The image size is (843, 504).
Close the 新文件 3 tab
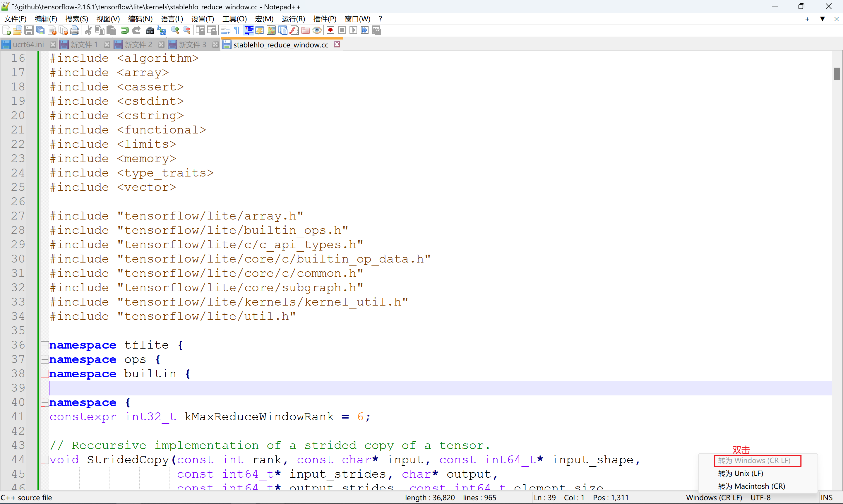(215, 44)
